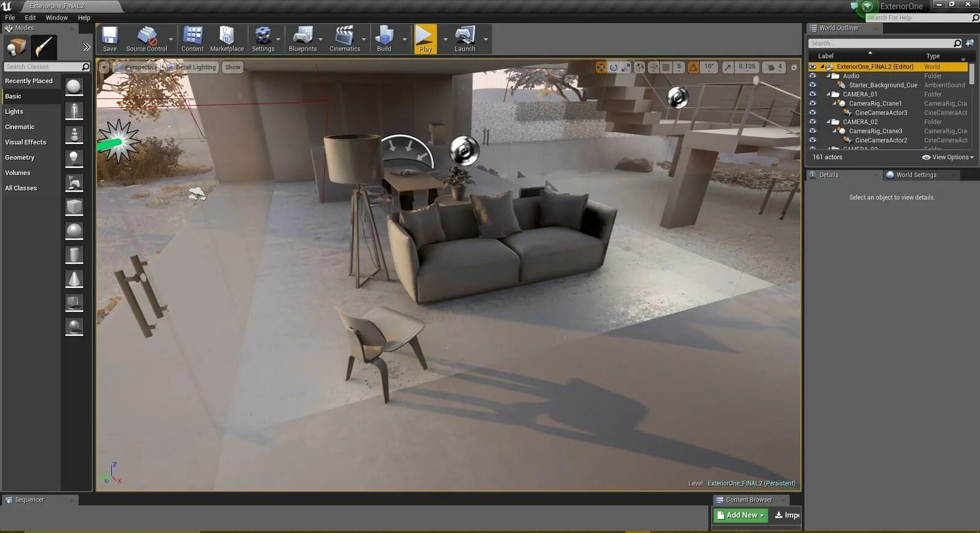Maximize or restore the viewport
The image size is (980, 533).
coord(794,67)
